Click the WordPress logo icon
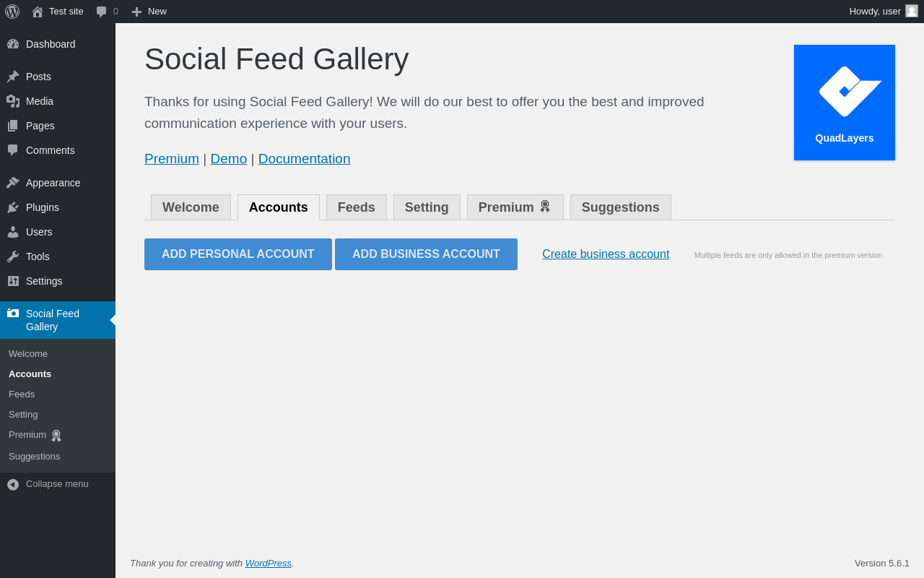 click(x=12, y=12)
